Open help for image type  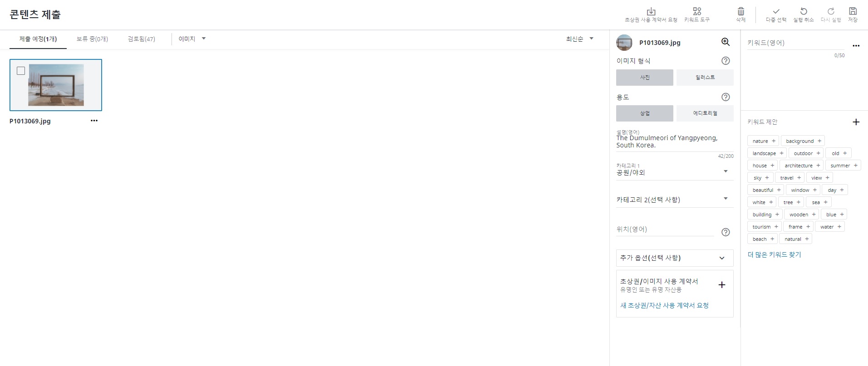coord(726,61)
